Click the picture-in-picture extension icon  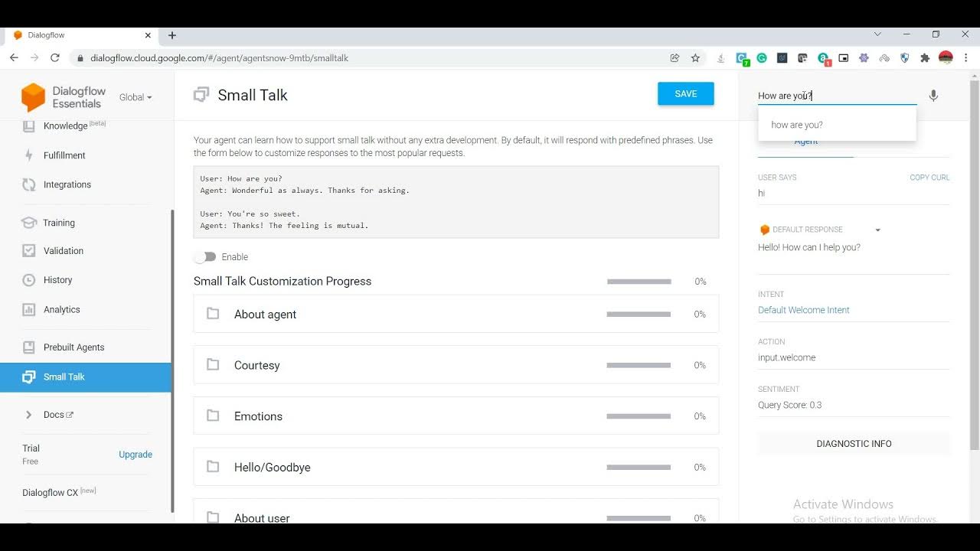(843, 57)
